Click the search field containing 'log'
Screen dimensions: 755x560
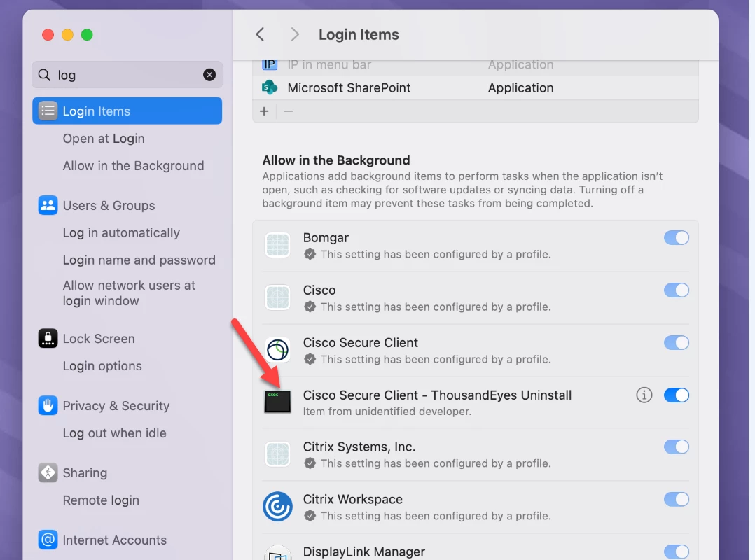127,75
